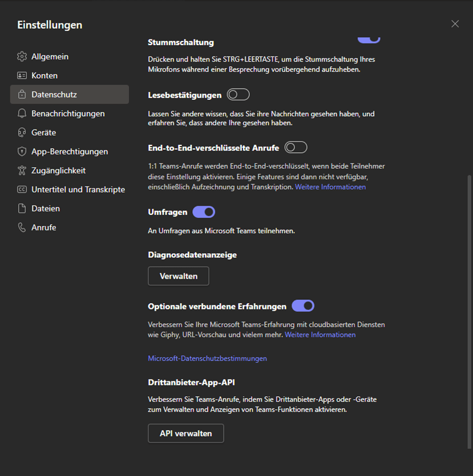Click the Konten ID card icon
Image resolution: width=473 pixels, height=476 pixels.
[x=22, y=75]
